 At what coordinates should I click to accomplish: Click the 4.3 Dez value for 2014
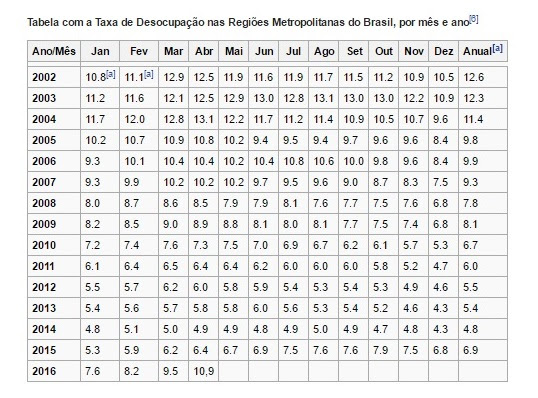[x=443, y=329]
